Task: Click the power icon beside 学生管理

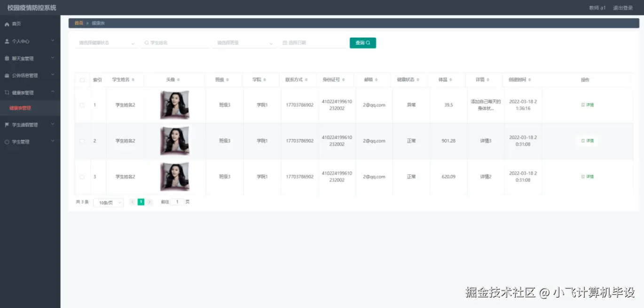Action: point(7,142)
